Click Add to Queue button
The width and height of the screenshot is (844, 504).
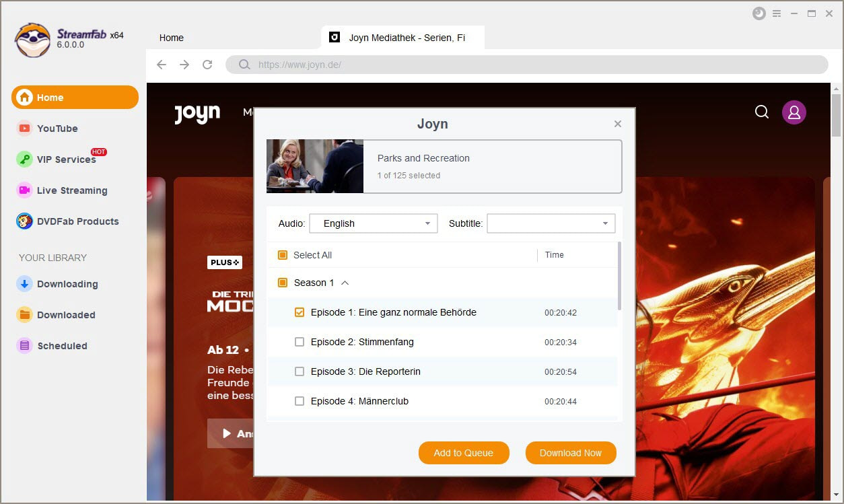point(464,453)
